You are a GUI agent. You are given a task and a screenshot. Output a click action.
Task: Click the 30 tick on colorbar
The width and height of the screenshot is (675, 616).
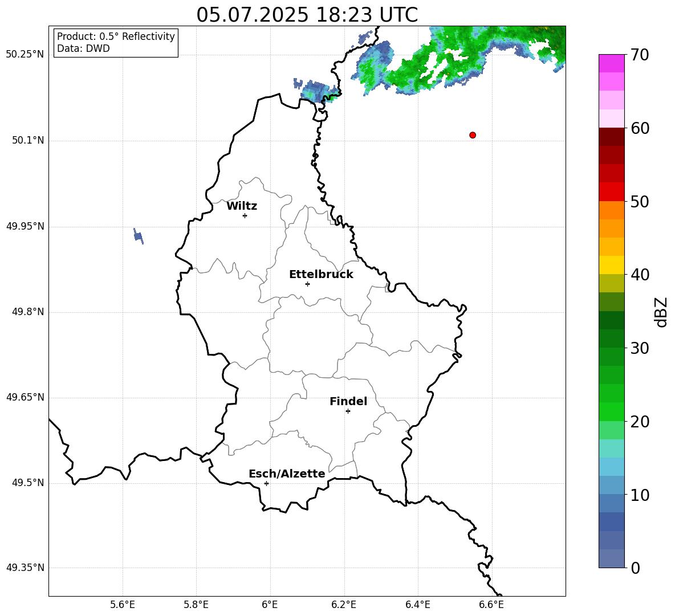click(x=640, y=348)
